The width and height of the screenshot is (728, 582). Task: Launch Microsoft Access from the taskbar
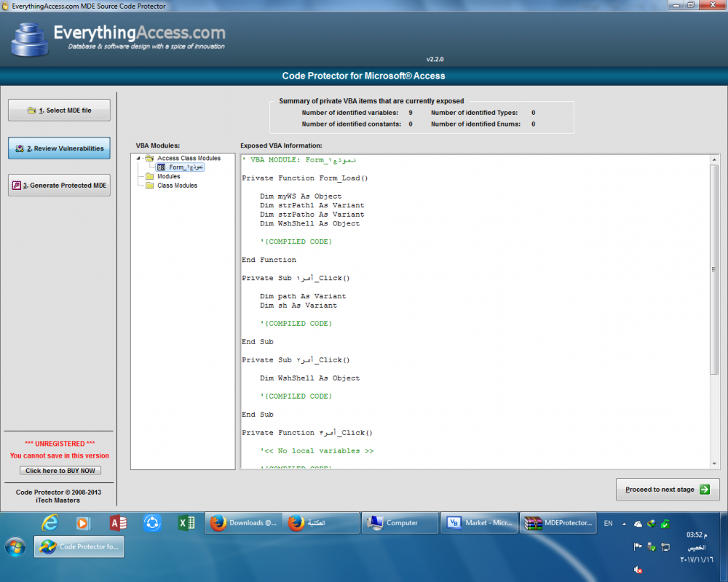pos(118,523)
